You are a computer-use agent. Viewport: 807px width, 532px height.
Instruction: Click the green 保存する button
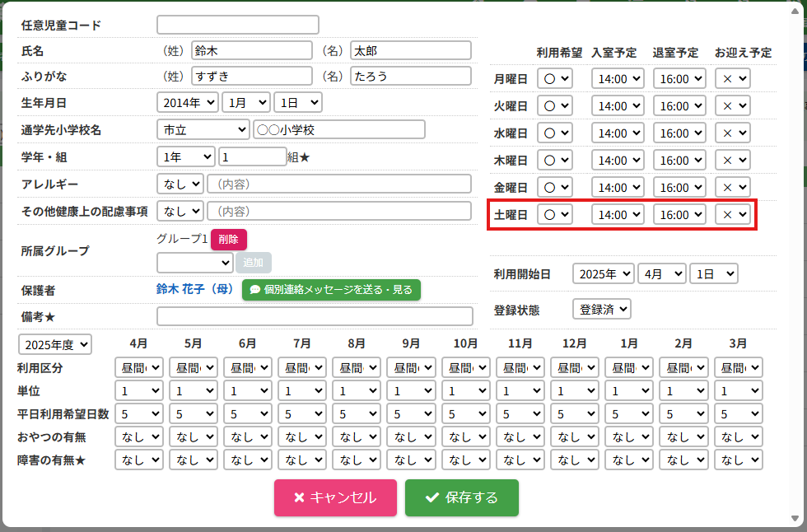[461, 497]
